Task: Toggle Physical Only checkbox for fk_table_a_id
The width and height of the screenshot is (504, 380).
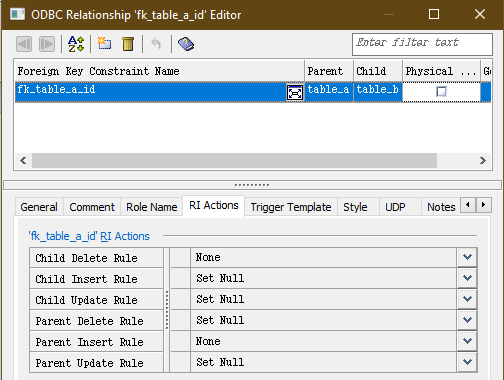Action: (x=441, y=91)
